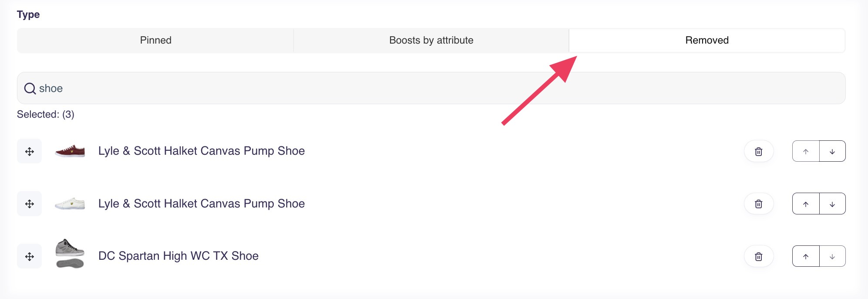
Task: Delete the white Lyle & Scott shoe
Action: pyautogui.click(x=758, y=204)
